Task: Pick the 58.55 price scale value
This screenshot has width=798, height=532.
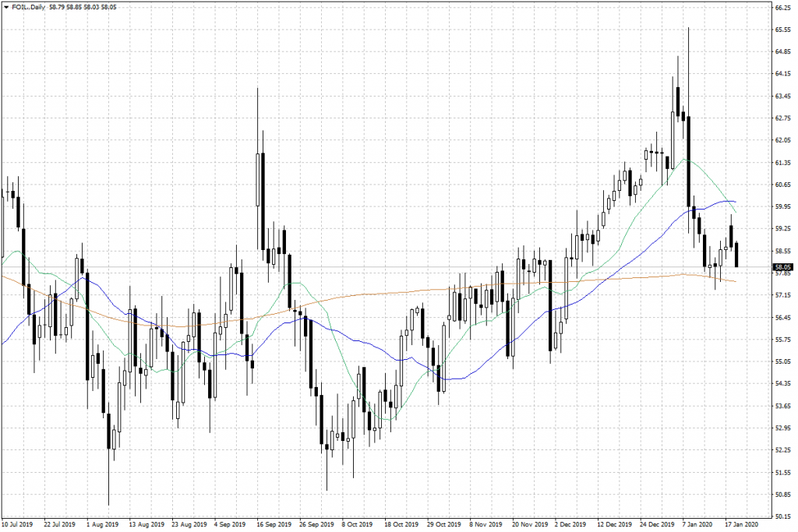Action: tap(783, 252)
